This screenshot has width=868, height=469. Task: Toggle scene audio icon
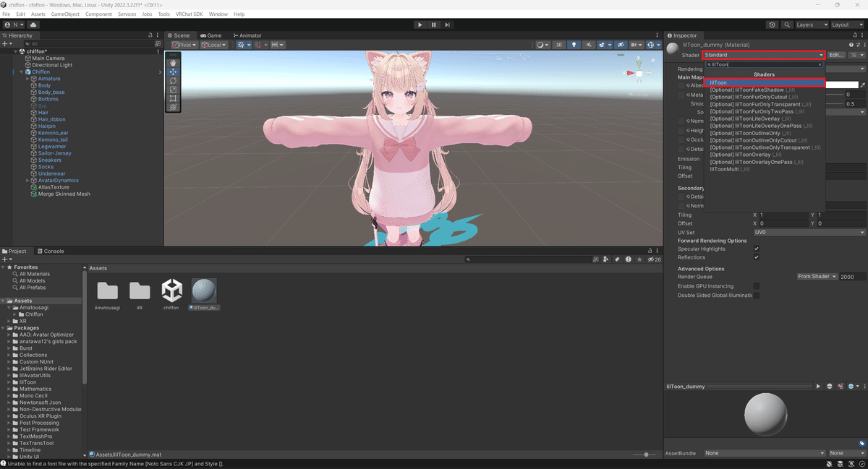coord(589,45)
